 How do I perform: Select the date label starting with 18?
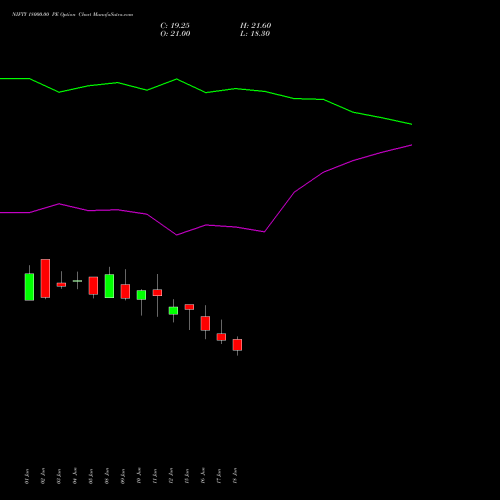[235, 476]
